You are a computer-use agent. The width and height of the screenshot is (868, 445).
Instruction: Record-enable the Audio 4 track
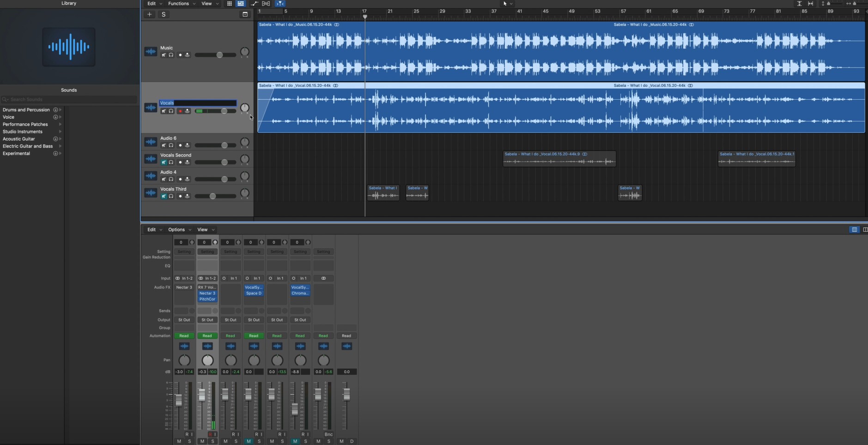(x=180, y=179)
